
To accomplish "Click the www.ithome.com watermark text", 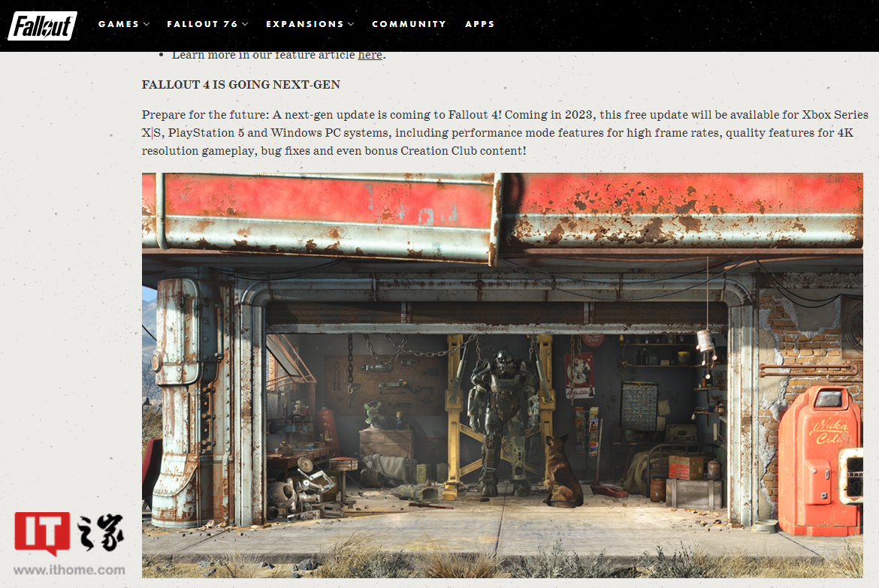I will (69, 569).
